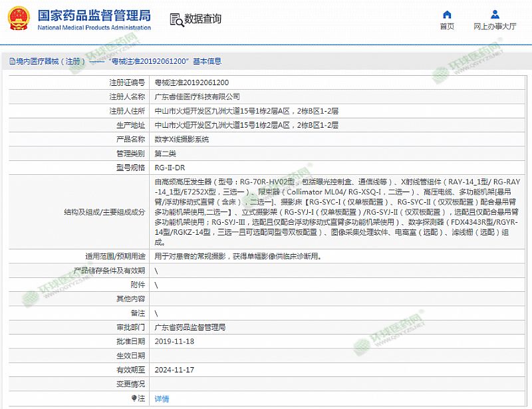
Task: Click the approval date 2019-11-18
Action: [174, 341]
